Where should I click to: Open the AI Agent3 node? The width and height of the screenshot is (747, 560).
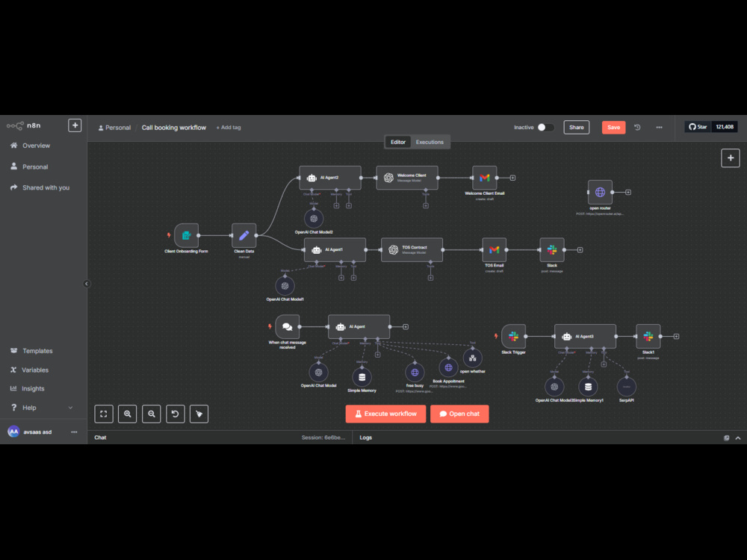pyautogui.click(x=585, y=336)
